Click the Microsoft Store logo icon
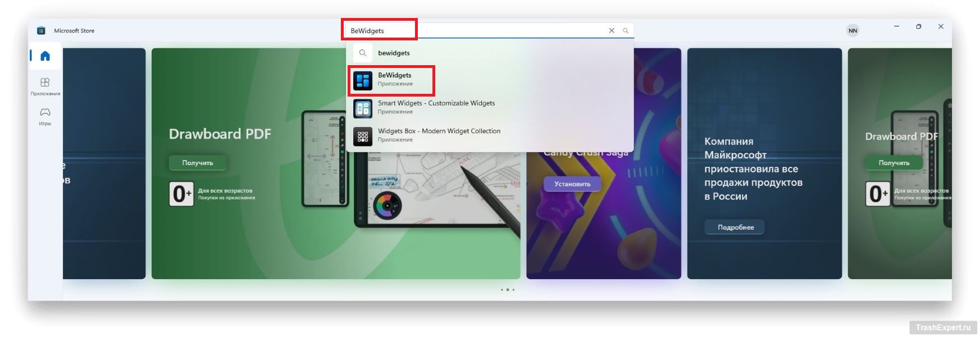This screenshot has width=980, height=337. [41, 31]
